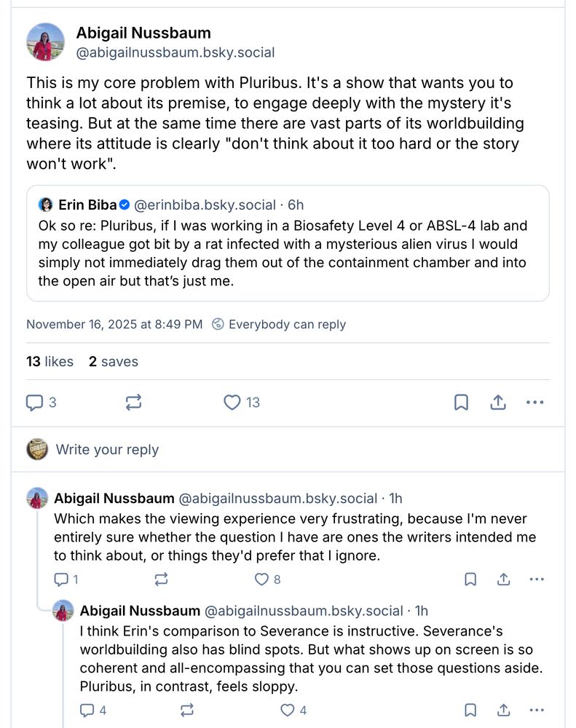Like the main Pluribus post

tap(232, 403)
